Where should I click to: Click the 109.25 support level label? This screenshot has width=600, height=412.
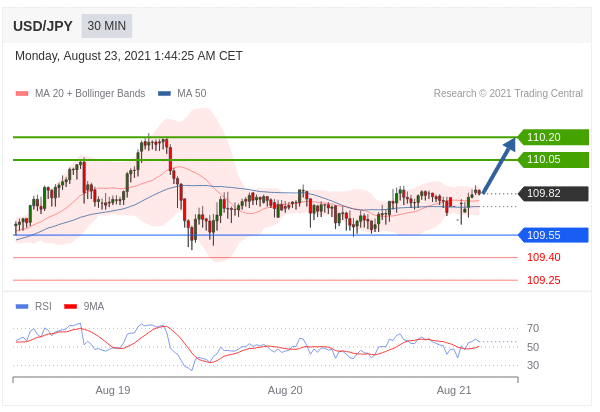(x=544, y=280)
